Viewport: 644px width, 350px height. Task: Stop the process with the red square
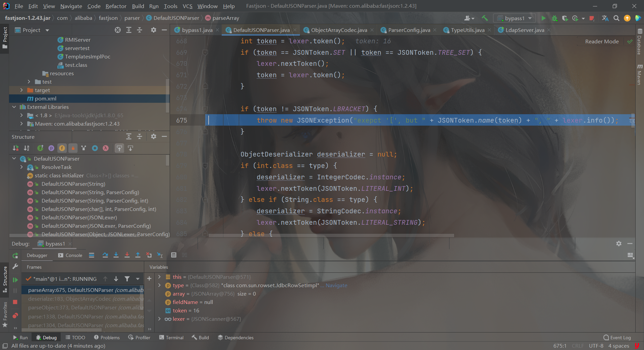(592, 18)
